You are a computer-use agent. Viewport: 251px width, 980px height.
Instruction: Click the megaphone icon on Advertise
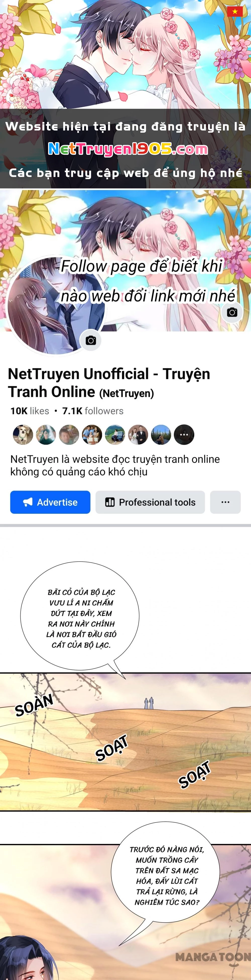point(28,502)
